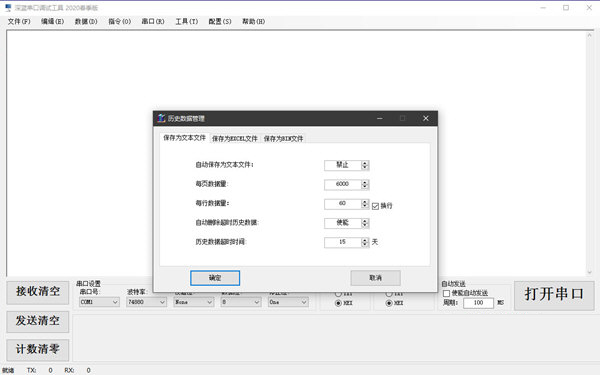This screenshot has height=375, width=600.
Task: Open the 串口号 COM1 dropdown
Action: pyautogui.click(x=99, y=302)
